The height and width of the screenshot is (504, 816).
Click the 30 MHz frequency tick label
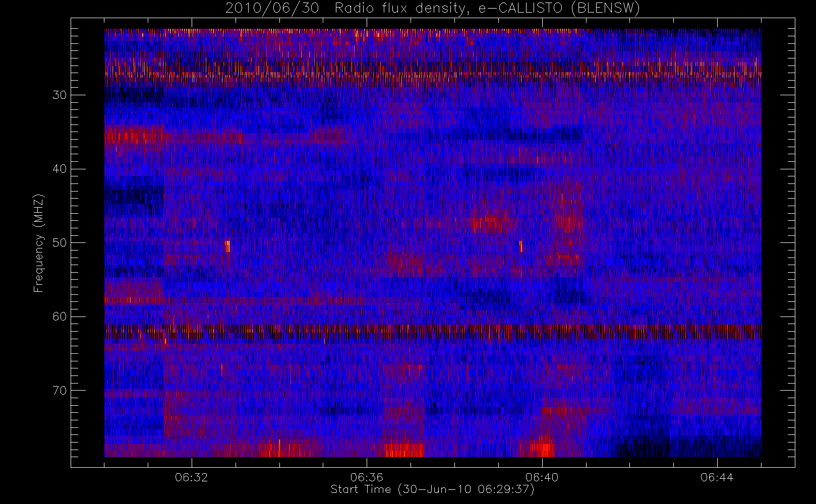(x=60, y=95)
